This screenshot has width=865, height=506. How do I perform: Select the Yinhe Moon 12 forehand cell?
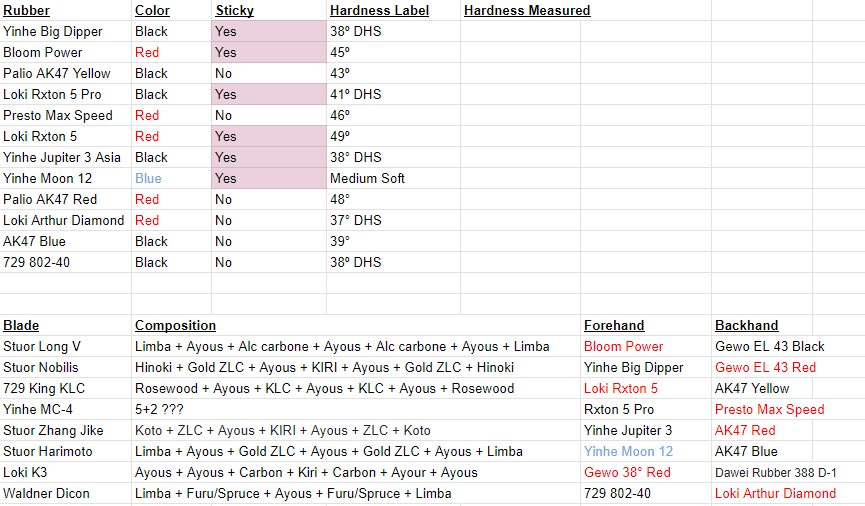tap(645, 451)
